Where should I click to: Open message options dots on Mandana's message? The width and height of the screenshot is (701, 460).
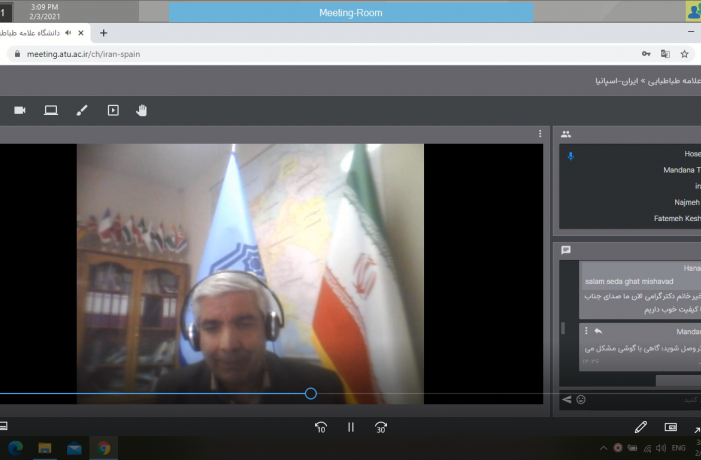586,331
